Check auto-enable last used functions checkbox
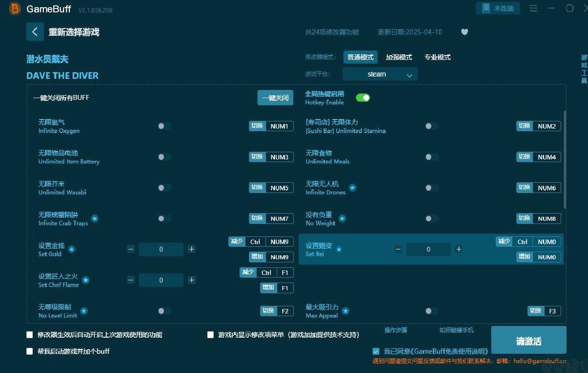 pyautogui.click(x=30, y=335)
